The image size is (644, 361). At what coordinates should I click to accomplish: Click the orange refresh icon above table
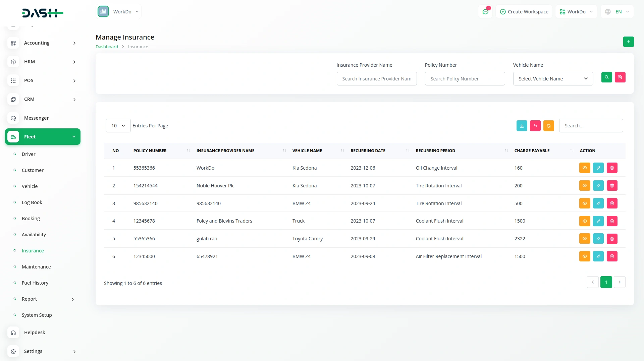tap(548, 126)
